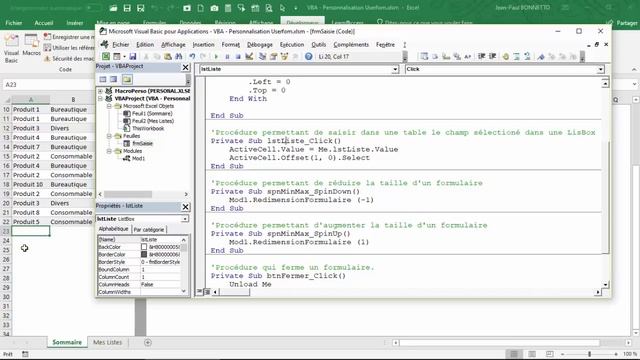The width and height of the screenshot is (640, 360).
Task: Toggle Folders icon in Project panel
Action: 127,79
